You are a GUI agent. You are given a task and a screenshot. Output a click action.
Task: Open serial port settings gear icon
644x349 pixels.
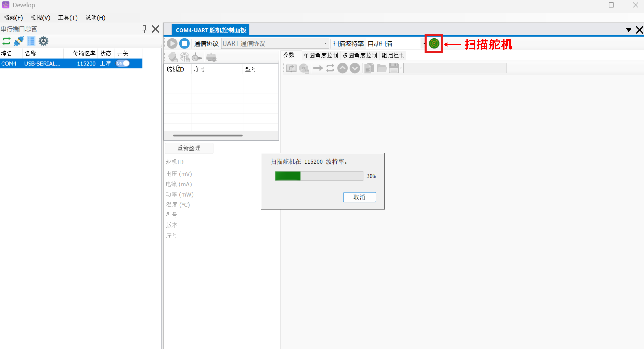pyautogui.click(x=44, y=41)
